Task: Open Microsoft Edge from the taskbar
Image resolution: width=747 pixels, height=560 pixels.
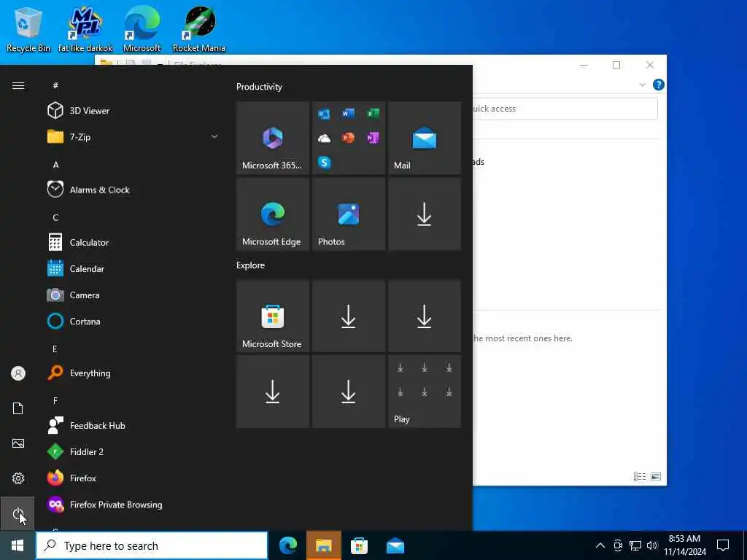Action: 288,545
